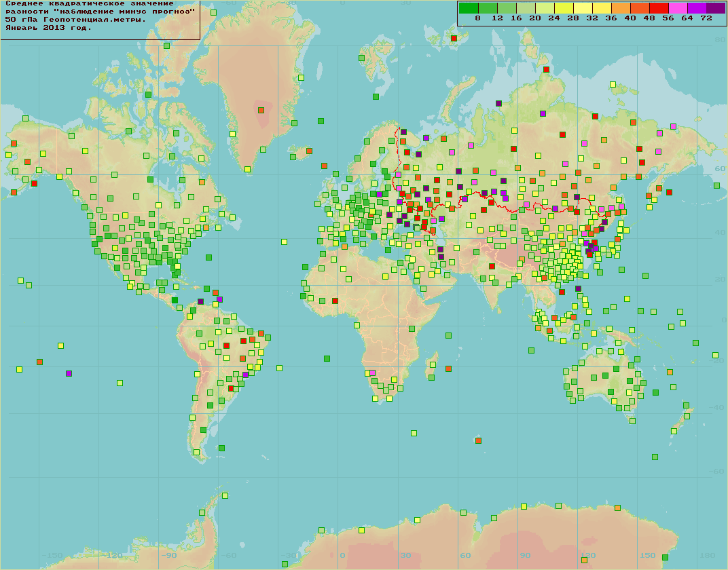Click the light orange legend swatch for 36–40
The height and width of the screenshot is (570, 728).
(621, 8)
